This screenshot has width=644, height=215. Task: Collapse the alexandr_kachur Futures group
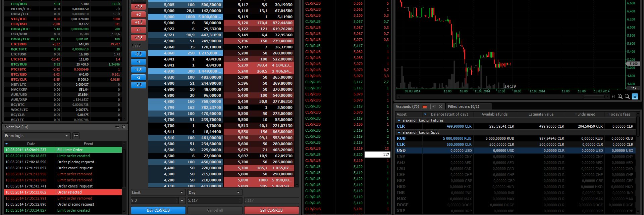[x=399, y=120]
